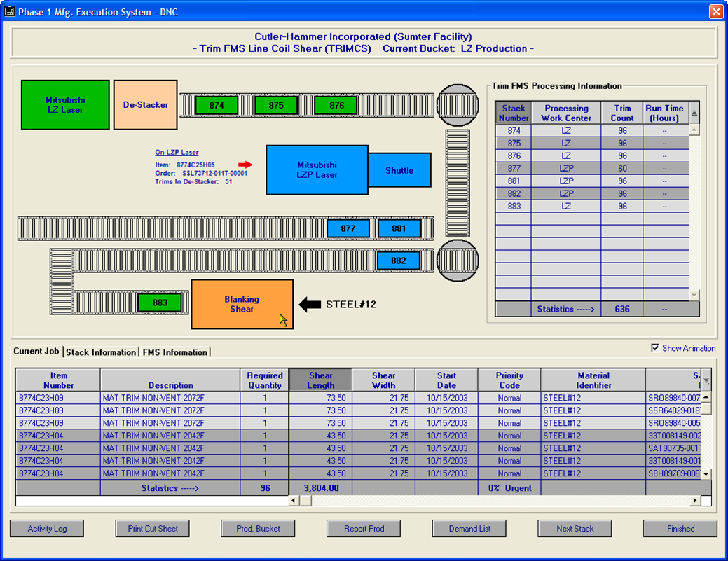This screenshot has height=561, width=728.
Task: Click the Processing Work Center column header
Action: click(566, 113)
